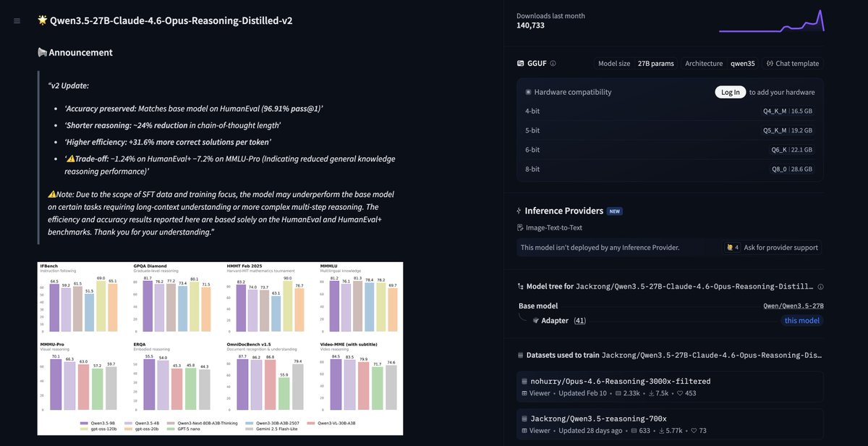Open Jackrong/Qwen3.5-reasoning-700x dataset

coord(671,424)
